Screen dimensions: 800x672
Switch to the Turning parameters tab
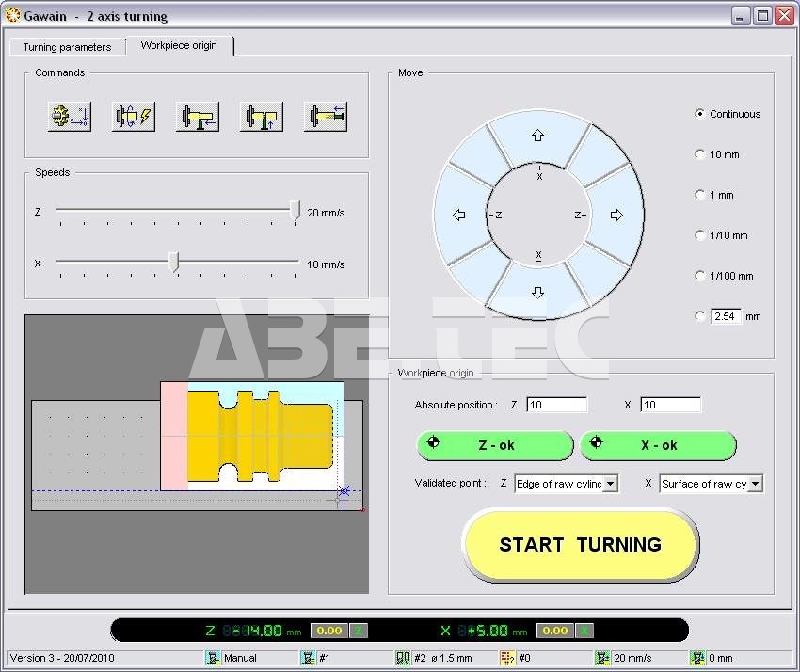pyautogui.click(x=67, y=47)
